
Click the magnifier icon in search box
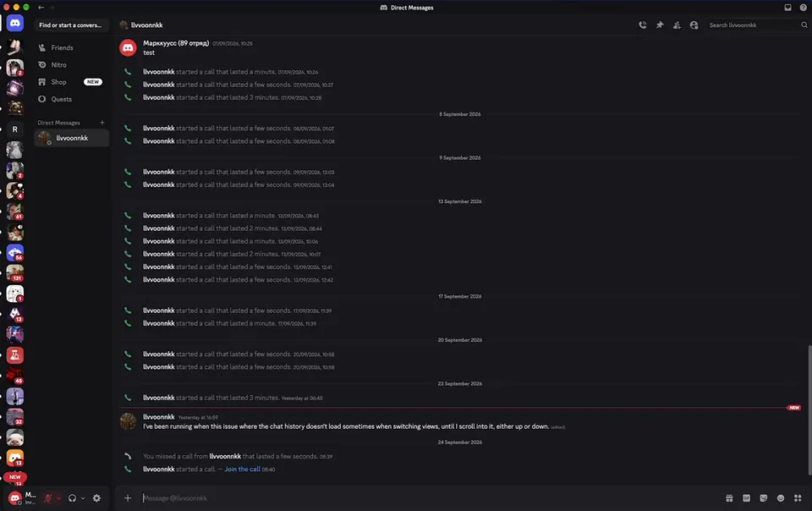pyautogui.click(x=804, y=25)
